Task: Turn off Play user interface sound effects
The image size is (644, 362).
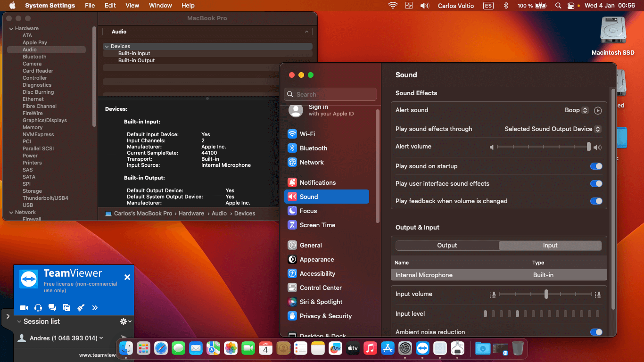Action: [596, 183]
